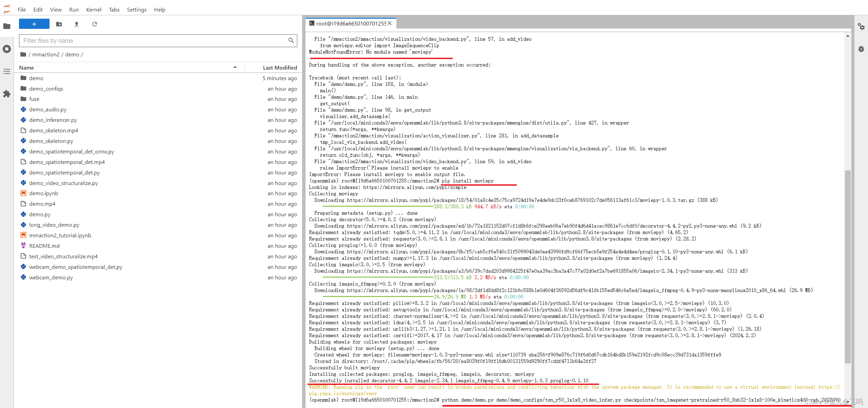Image resolution: width=868 pixels, height=408 pixels.
Task: Select the root terminal tab
Action: click(x=351, y=23)
